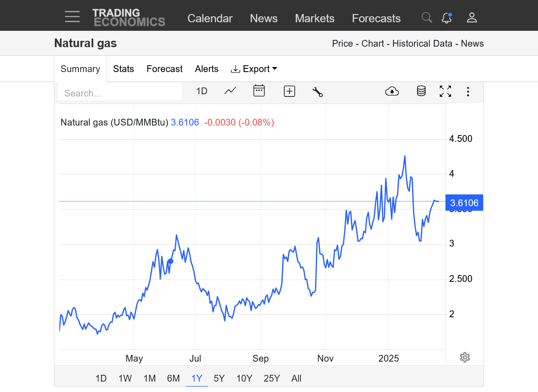
Task: Expand the Export dropdown
Action: pos(254,69)
